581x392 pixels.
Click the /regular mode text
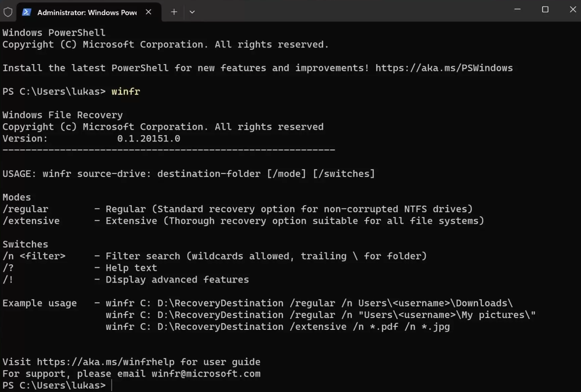coord(26,209)
